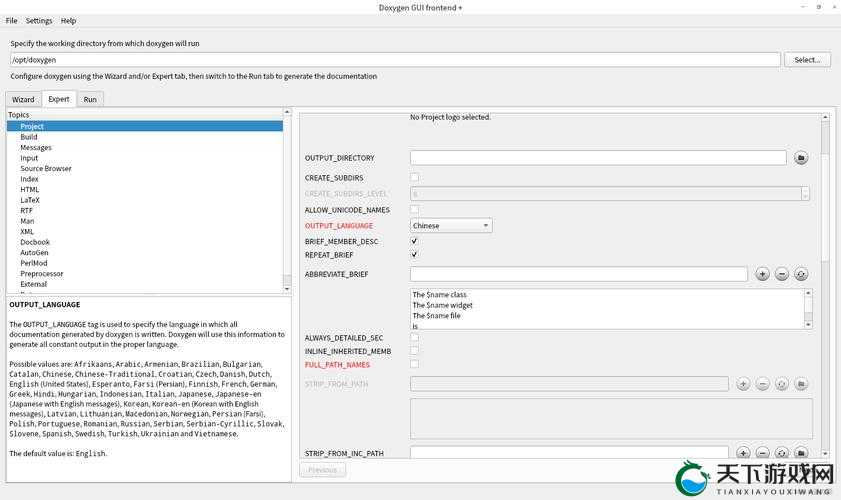Select the Build topic
This screenshot has width=841, height=500.
pyautogui.click(x=29, y=137)
